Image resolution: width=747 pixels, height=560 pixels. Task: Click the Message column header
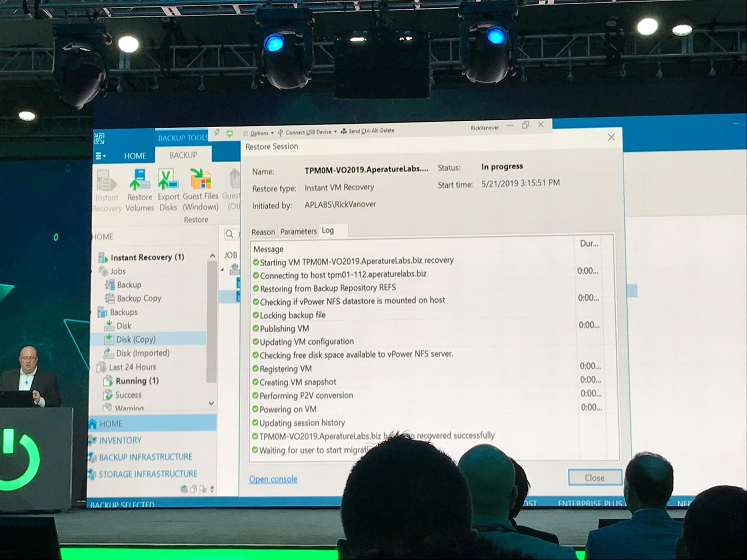[x=268, y=249]
